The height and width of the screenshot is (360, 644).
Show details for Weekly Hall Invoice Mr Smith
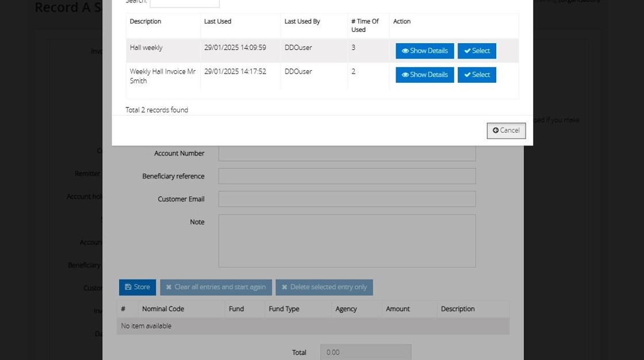point(425,75)
